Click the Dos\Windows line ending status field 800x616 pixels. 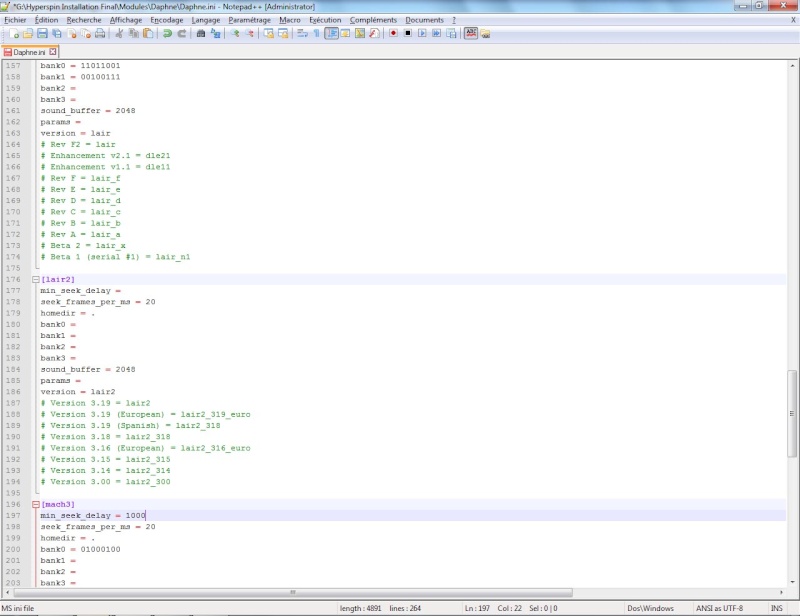tap(651, 608)
